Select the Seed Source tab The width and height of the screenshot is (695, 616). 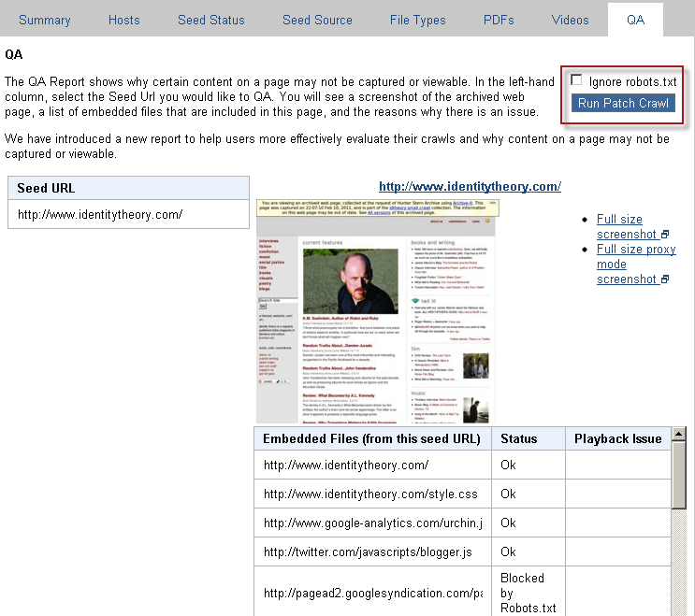(317, 20)
